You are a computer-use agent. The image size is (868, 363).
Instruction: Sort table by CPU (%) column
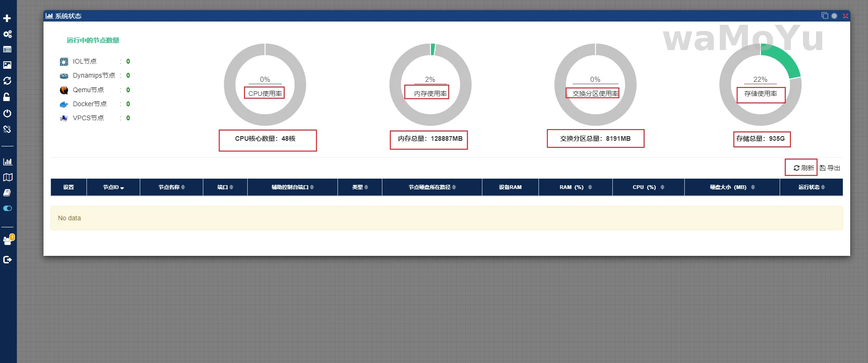648,187
